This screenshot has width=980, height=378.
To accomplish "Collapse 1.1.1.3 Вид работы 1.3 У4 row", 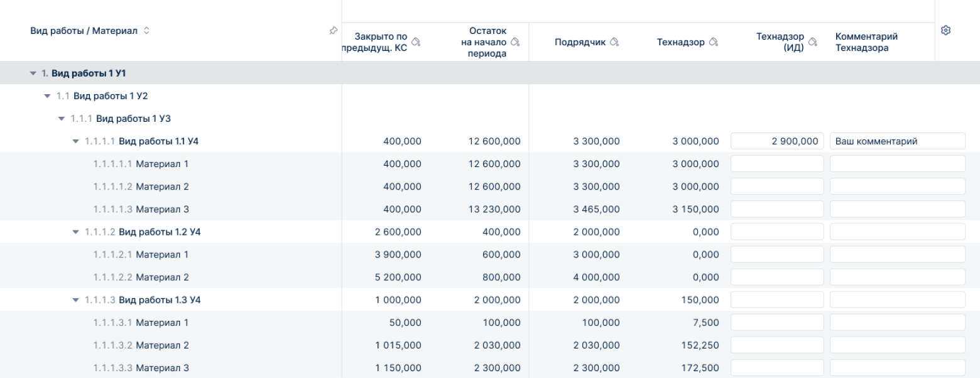I will 75,300.
